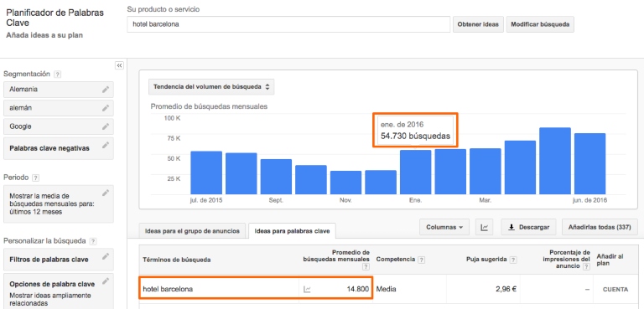644x309 pixels.
Task: Select the Alemania segmentation setting
Action: coord(59,89)
